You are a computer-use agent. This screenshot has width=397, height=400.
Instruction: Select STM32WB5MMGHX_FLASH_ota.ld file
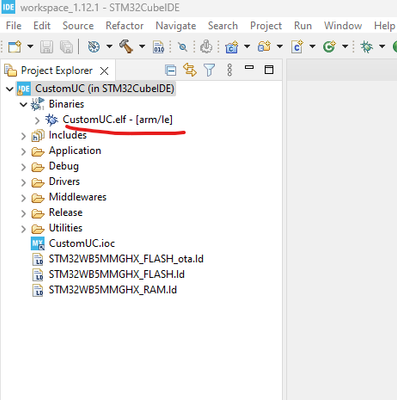coord(126,259)
